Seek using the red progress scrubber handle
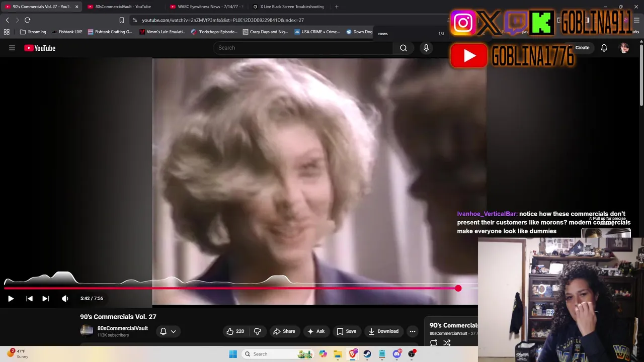Image resolution: width=644 pixels, height=362 pixels. tap(458, 288)
